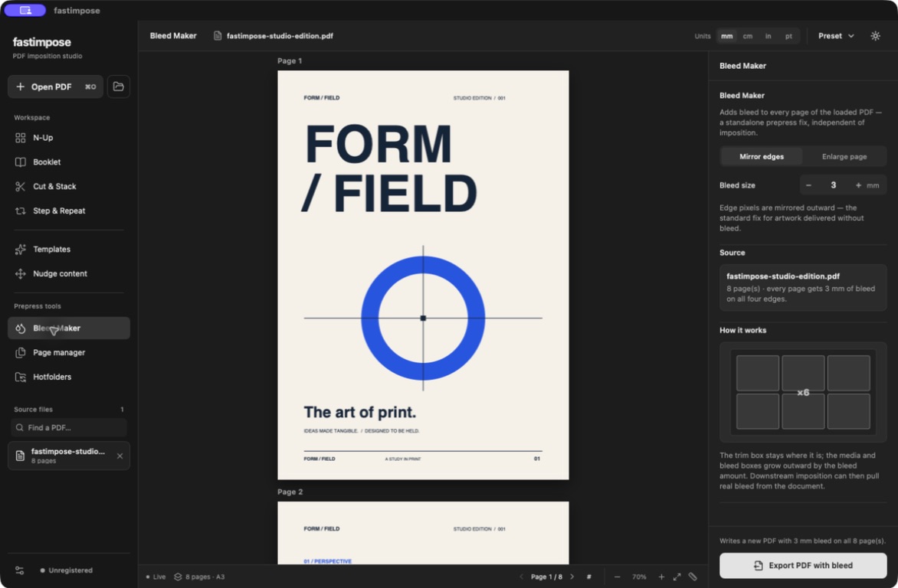The height and width of the screenshot is (588, 898).
Task: Click the Templates sparkle icon
Action: click(21, 249)
